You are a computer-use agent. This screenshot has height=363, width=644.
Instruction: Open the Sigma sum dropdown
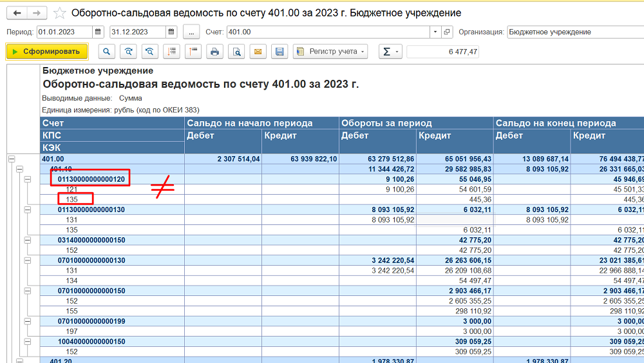(391, 52)
